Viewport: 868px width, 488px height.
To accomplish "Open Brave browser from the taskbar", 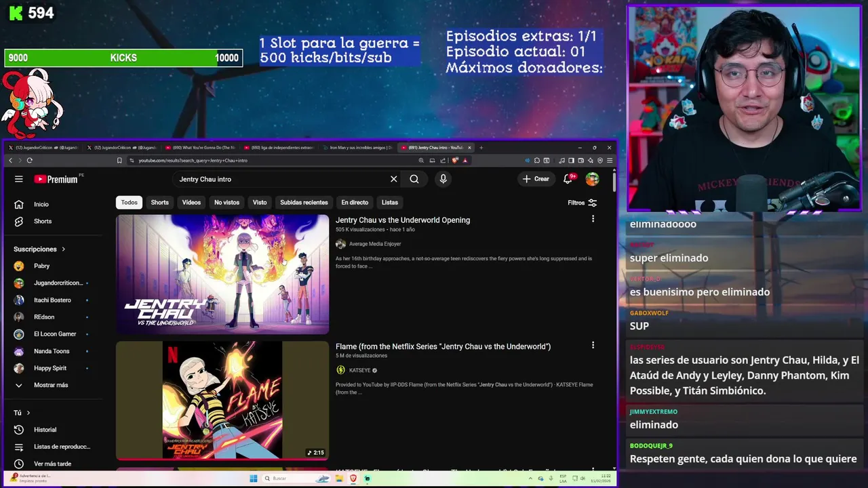I will click(353, 479).
